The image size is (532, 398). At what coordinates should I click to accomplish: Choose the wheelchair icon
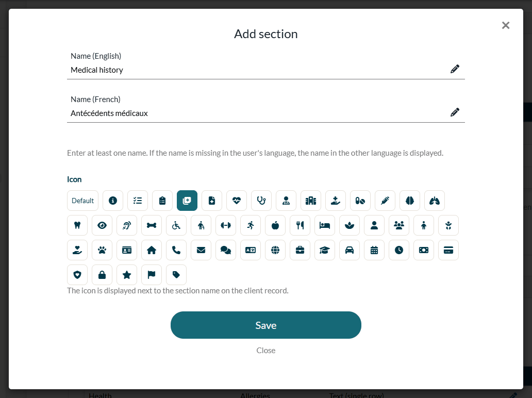(x=176, y=225)
